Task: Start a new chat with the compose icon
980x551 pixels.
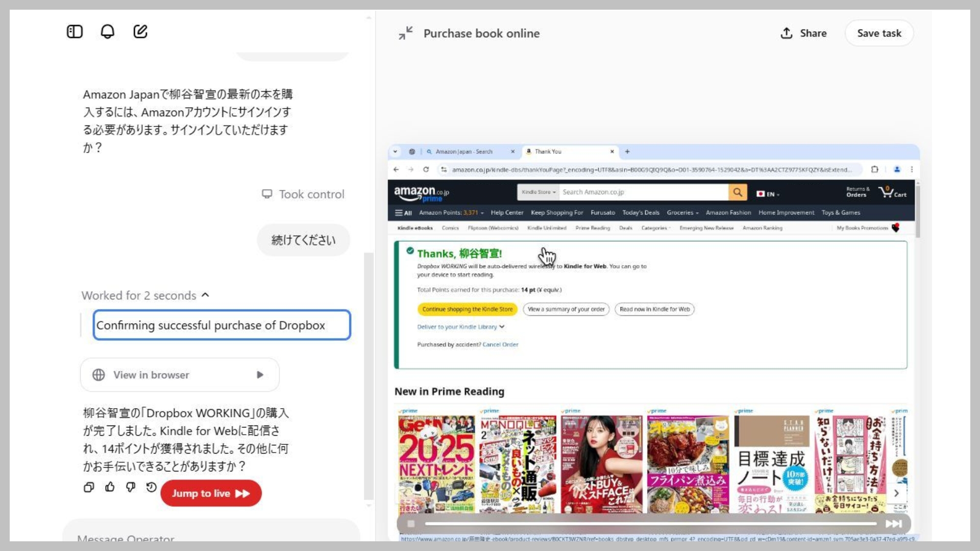Action: 139,31
